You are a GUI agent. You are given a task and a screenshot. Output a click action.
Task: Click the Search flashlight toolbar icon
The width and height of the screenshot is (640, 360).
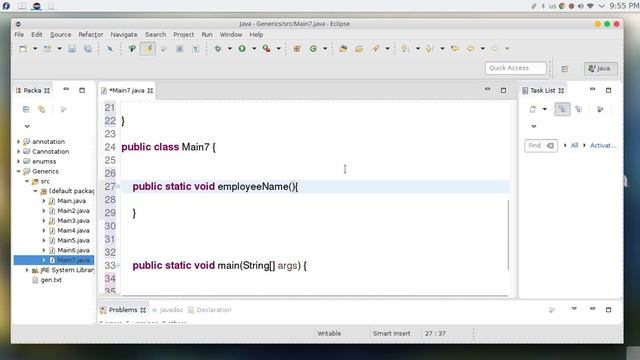375,49
